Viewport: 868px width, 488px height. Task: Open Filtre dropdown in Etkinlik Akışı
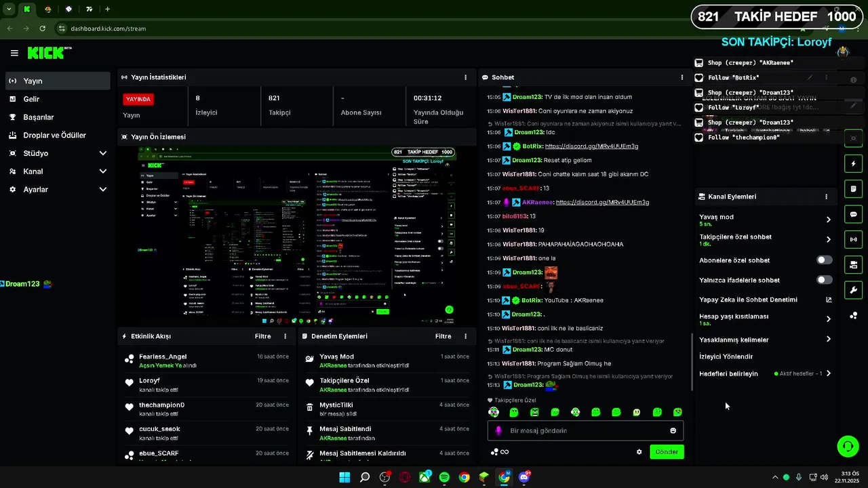pos(262,336)
